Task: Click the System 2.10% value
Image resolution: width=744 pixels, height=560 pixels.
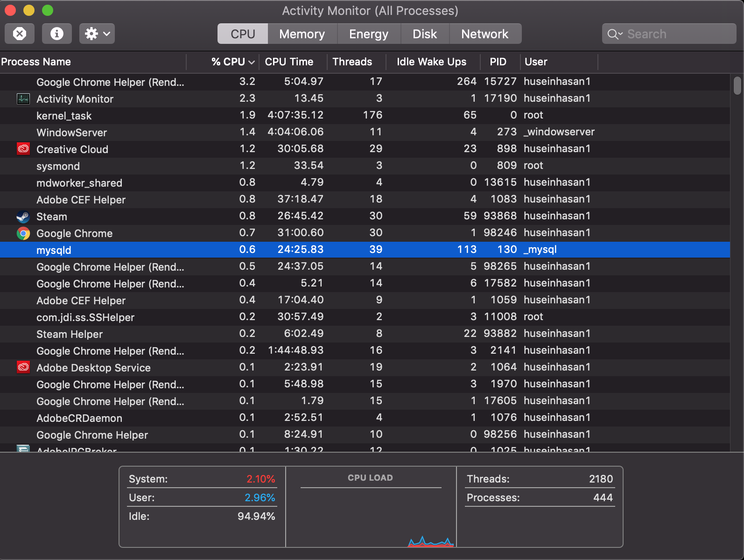Action: (260, 479)
